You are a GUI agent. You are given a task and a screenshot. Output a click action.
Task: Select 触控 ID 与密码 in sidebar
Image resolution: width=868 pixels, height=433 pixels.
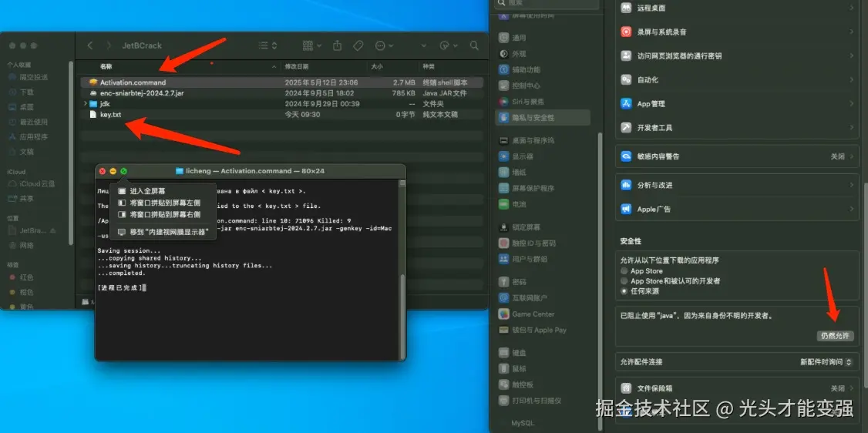coord(543,243)
